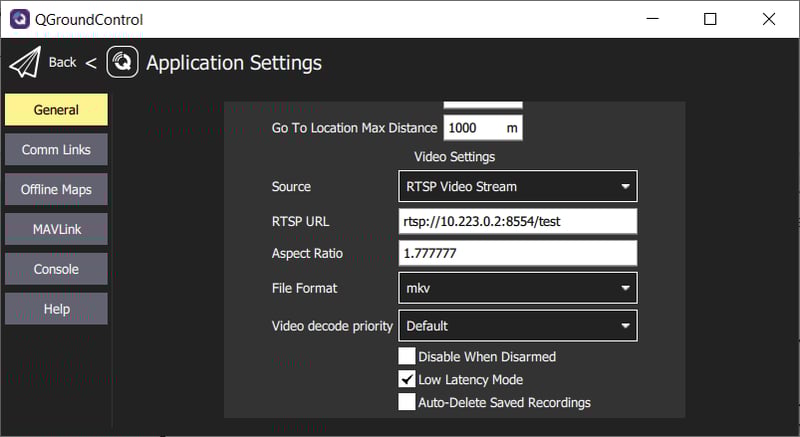The width and height of the screenshot is (800, 437).
Task: Open Video decode priority dropdown
Action: click(517, 325)
